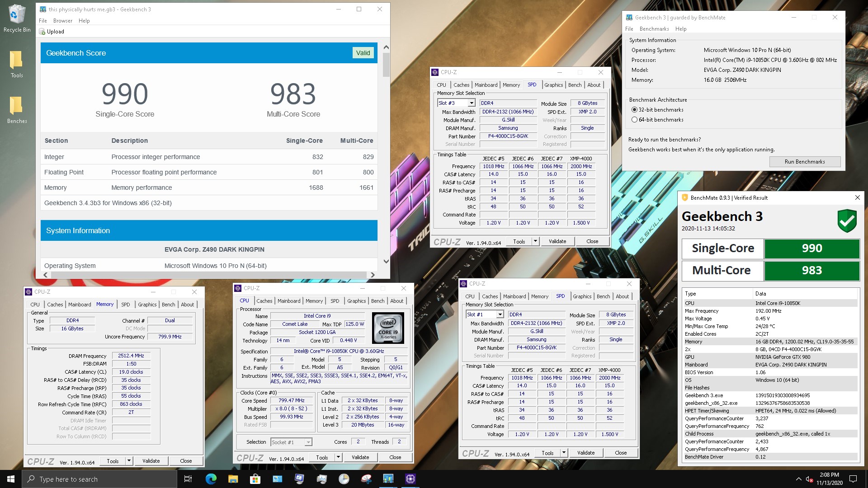Click Tools button in CPU tab CPU-Z window

tap(322, 457)
